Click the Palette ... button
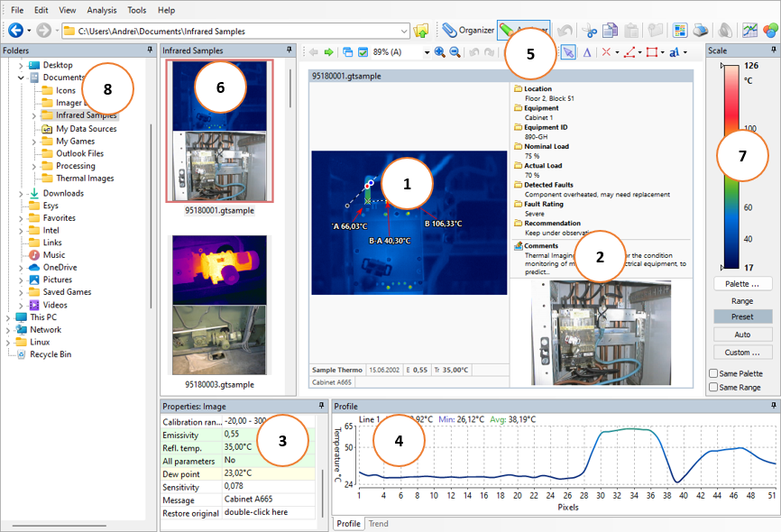781x532 pixels. pos(742,283)
